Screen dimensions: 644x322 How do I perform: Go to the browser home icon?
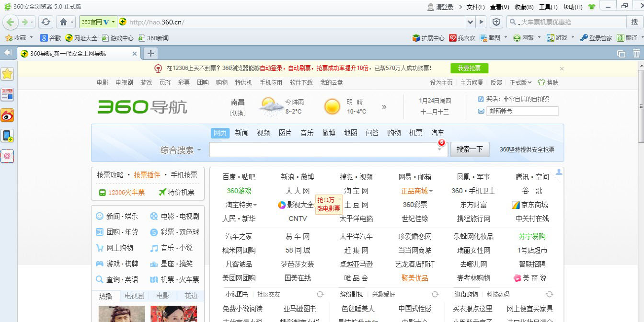(x=63, y=22)
